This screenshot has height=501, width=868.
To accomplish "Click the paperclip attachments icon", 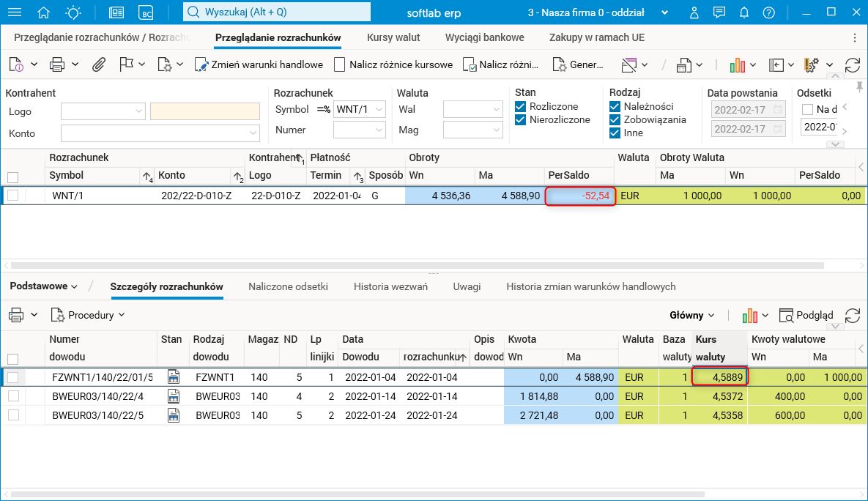I will coord(98,64).
